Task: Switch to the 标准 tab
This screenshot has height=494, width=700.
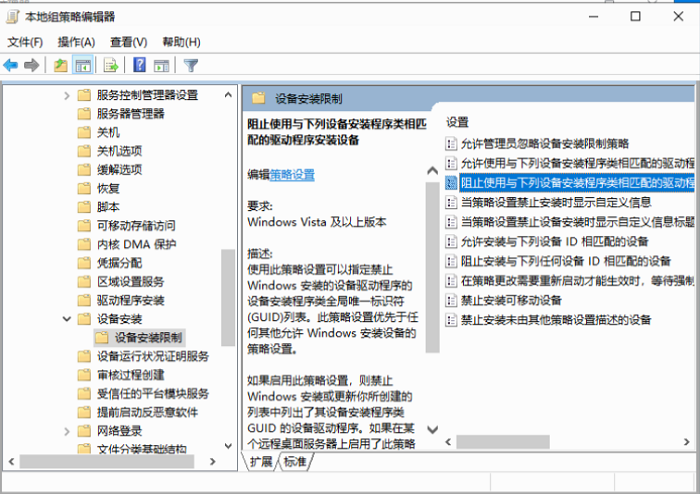Action: tap(295, 462)
